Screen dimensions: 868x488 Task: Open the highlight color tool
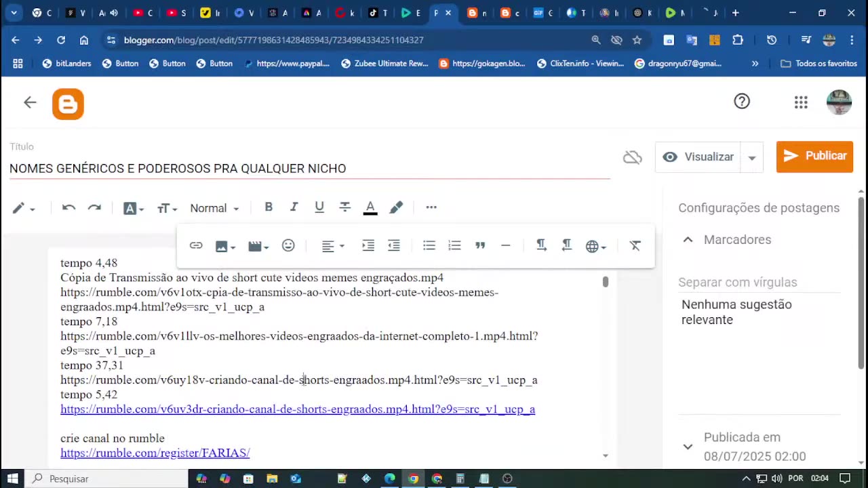coord(396,207)
